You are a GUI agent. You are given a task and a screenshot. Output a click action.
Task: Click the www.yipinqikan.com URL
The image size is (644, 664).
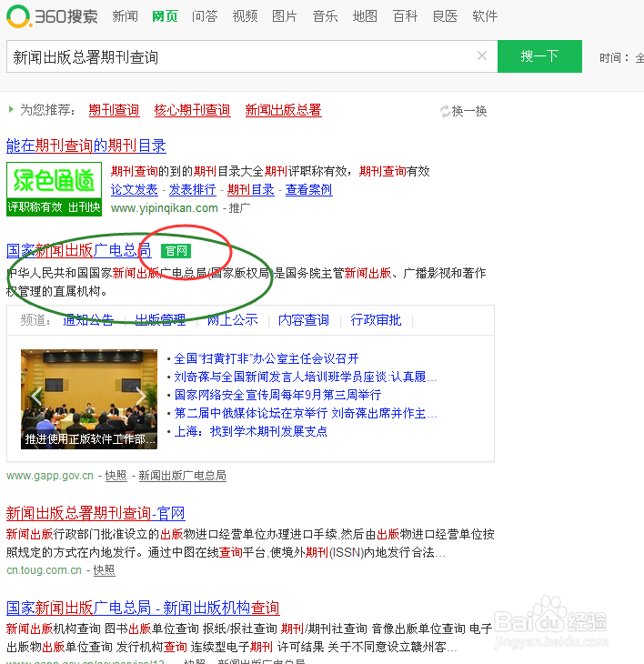(165, 208)
